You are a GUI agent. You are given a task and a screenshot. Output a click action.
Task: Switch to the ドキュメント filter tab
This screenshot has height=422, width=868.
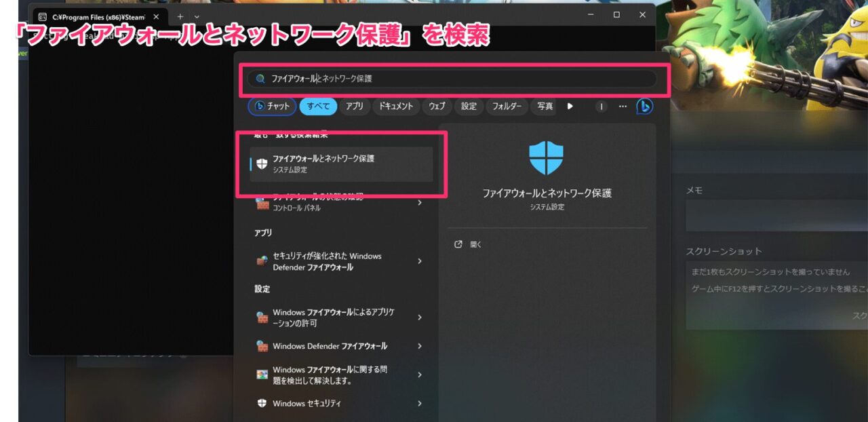[395, 106]
